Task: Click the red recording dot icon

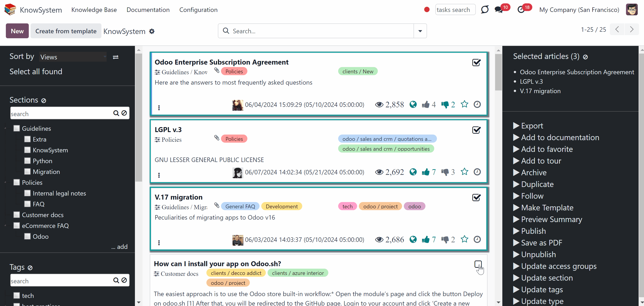Action: coord(427,9)
